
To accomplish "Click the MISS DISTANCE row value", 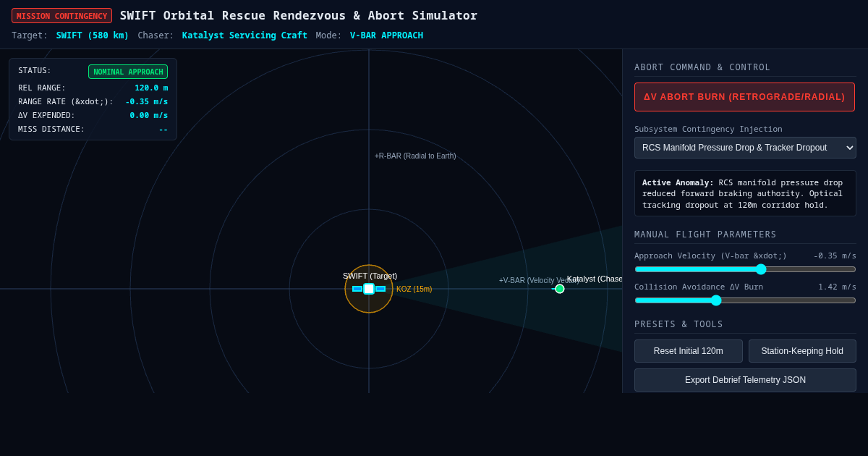I will click(x=163, y=129).
